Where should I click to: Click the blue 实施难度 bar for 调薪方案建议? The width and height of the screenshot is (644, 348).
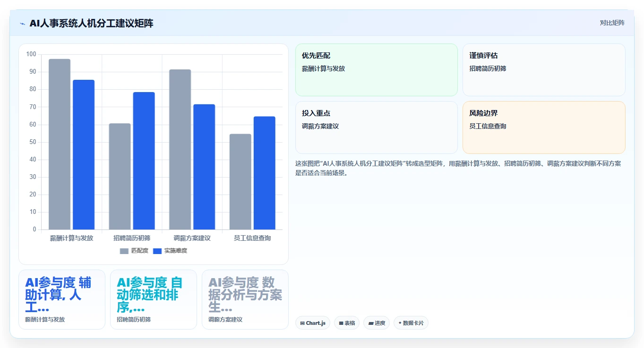tap(204, 167)
